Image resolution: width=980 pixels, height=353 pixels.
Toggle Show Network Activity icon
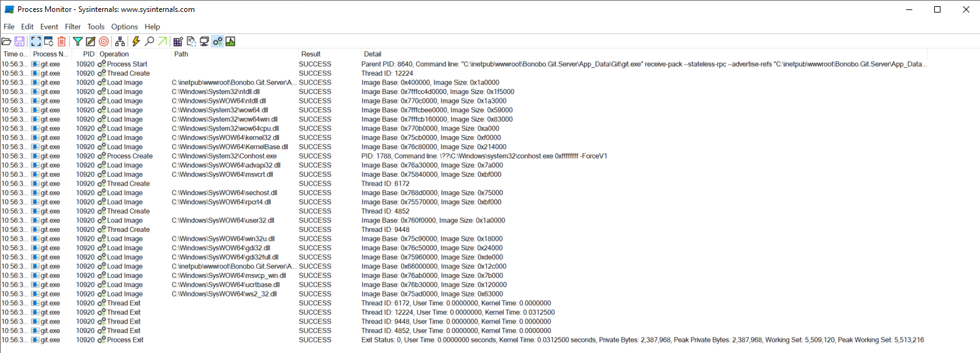[x=204, y=41]
